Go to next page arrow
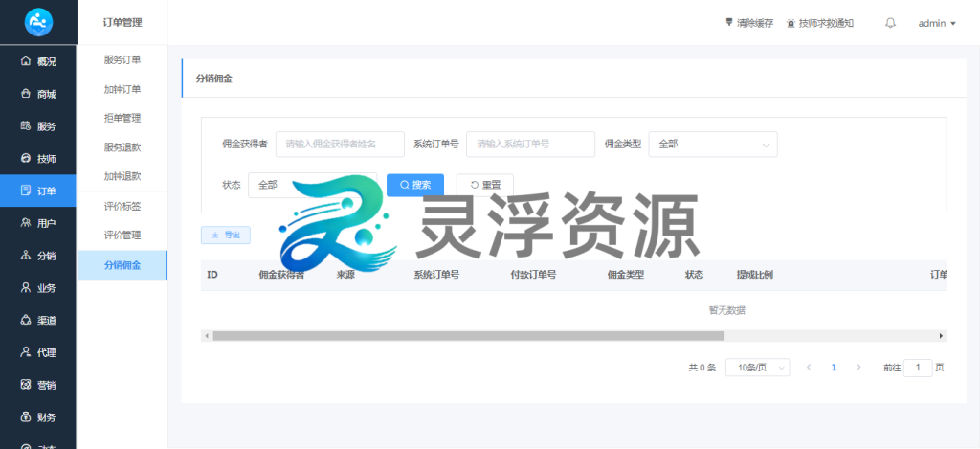 pyautogui.click(x=858, y=368)
